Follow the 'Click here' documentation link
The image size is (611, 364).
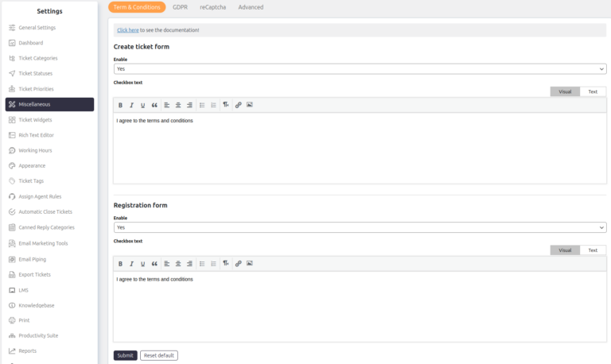coord(127,30)
